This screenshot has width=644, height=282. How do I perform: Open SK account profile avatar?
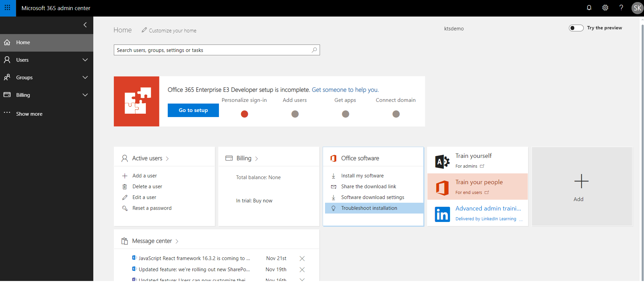[637, 8]
